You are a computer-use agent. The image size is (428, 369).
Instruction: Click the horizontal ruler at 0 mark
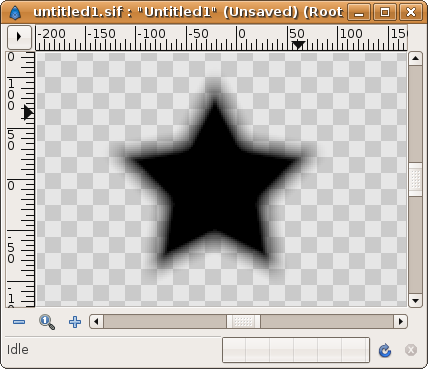coord(241,34)
